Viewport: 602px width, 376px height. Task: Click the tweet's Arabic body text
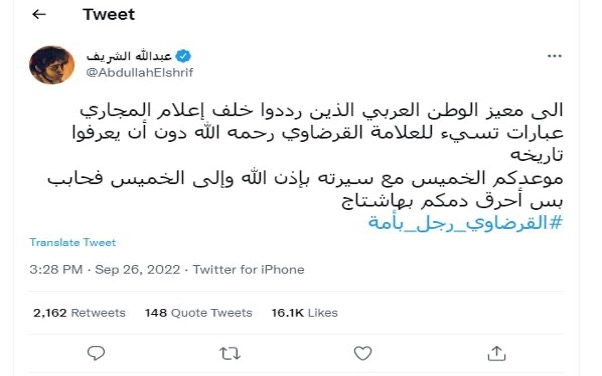pos(305,156)
